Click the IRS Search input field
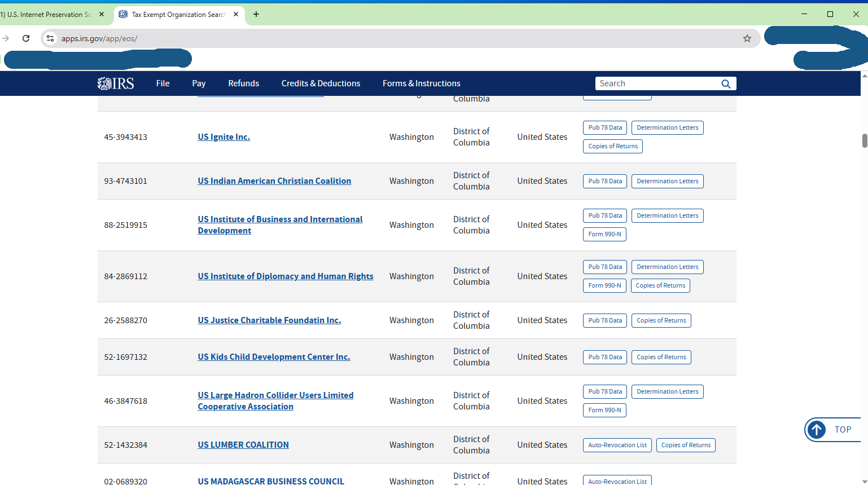The width and height of the screenshot is (868, 485). (657, 83)
